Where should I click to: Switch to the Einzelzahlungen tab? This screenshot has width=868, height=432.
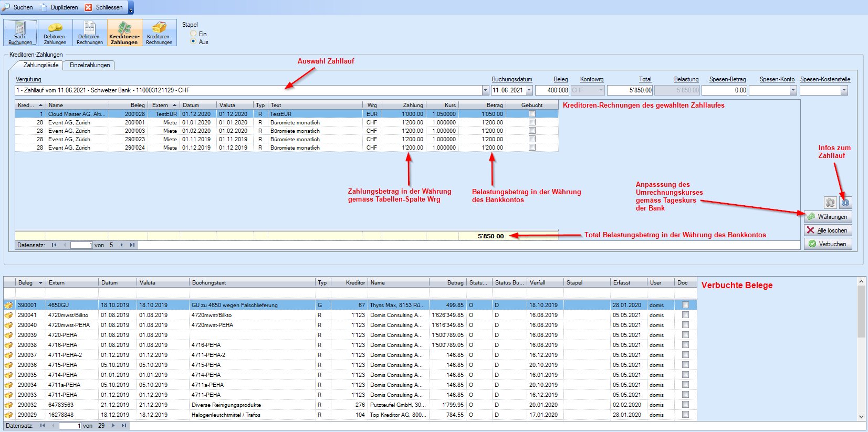coord(90,65)
